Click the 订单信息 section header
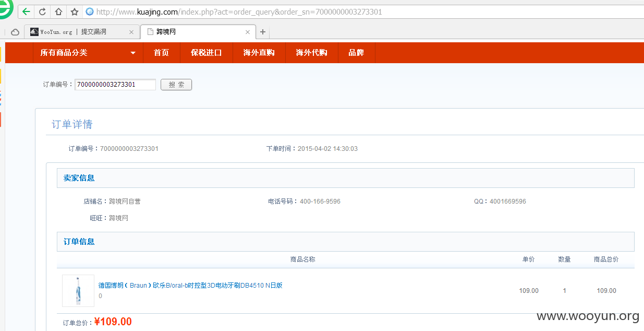 pyautogui.click(x=345, y=242)
